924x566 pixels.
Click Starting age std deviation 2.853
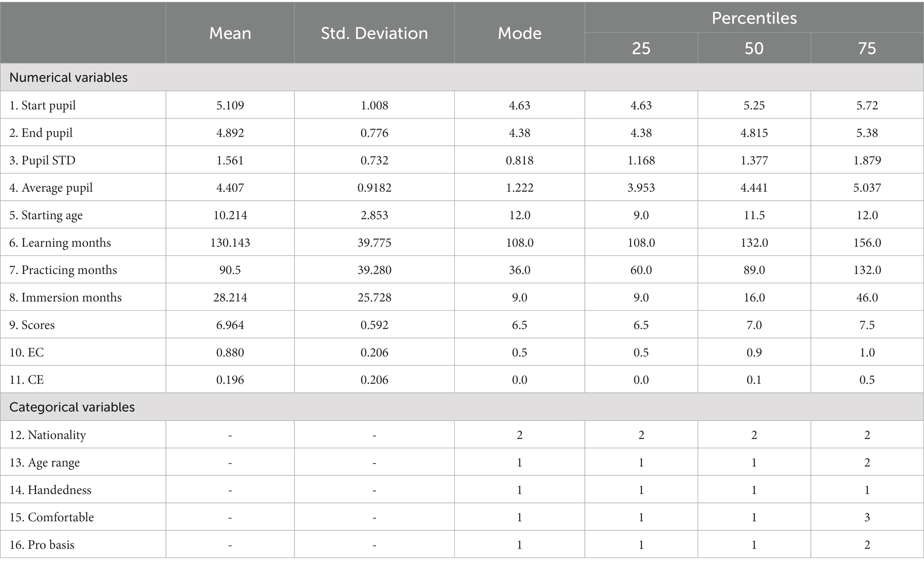click(374, 215)
